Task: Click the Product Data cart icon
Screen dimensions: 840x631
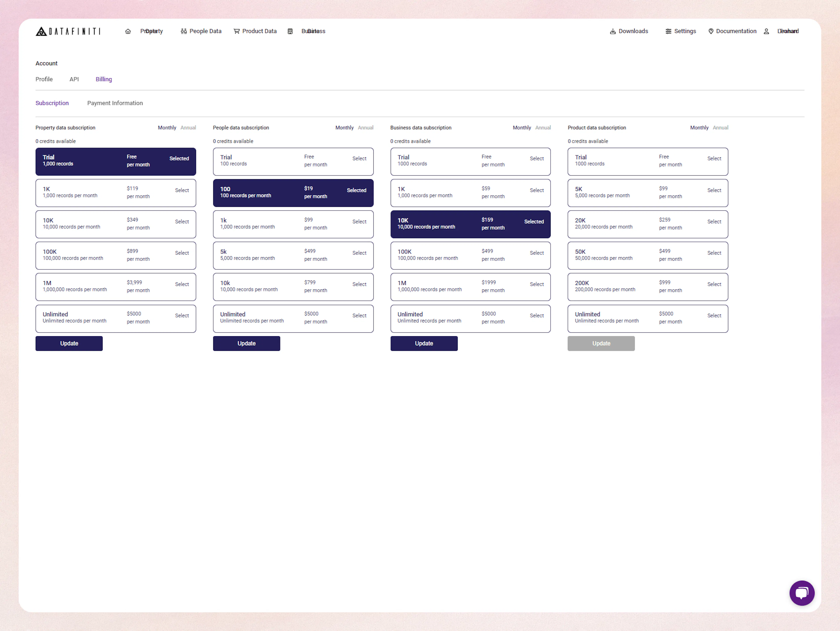Action: click(x=237, y=32)
